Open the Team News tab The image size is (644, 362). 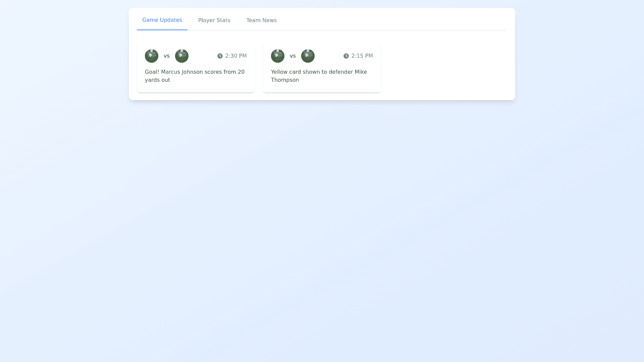click(261, 20)
